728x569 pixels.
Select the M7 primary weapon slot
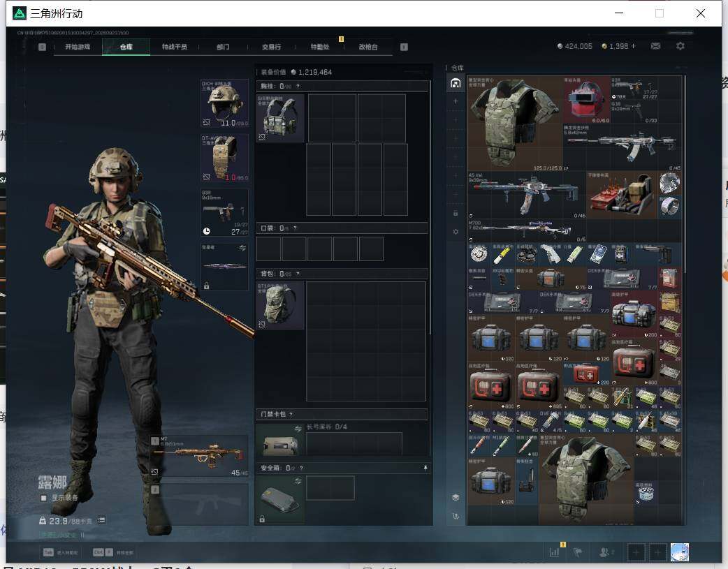pos(199,456)
